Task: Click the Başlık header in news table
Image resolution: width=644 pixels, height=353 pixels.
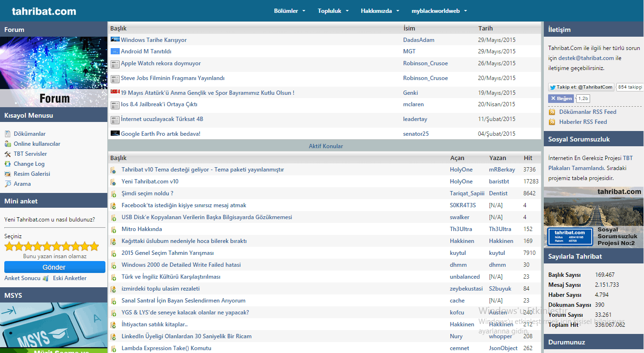Action: tap(118, 29)
